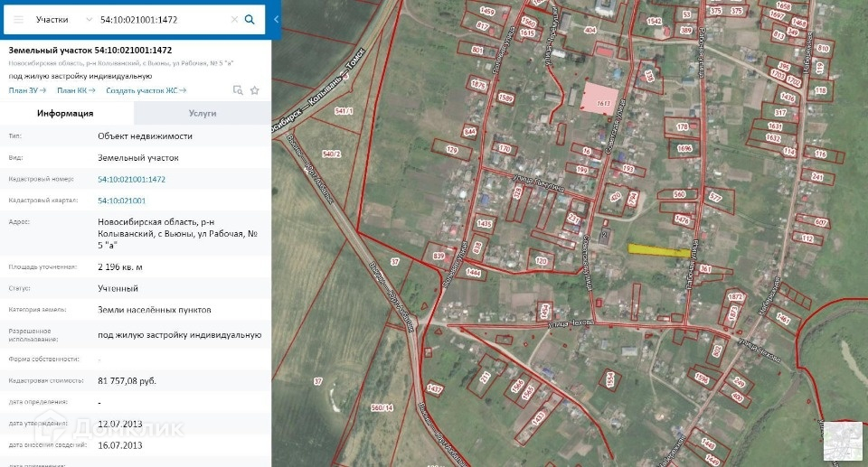Switch to the Услуги tab

click(x=203, y=113)
